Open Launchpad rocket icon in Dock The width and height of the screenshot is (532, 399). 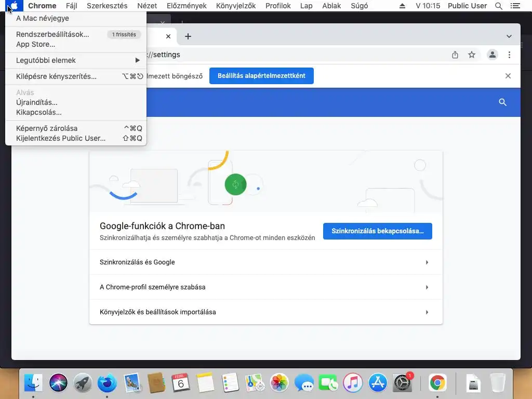click(x=83, y=383)
